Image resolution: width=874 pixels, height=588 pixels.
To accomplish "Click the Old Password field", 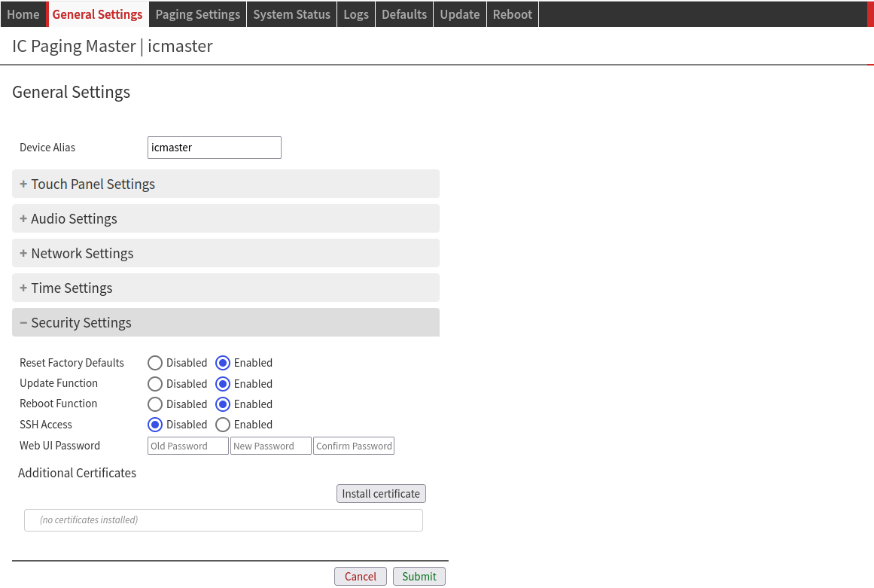I will 188,446.
